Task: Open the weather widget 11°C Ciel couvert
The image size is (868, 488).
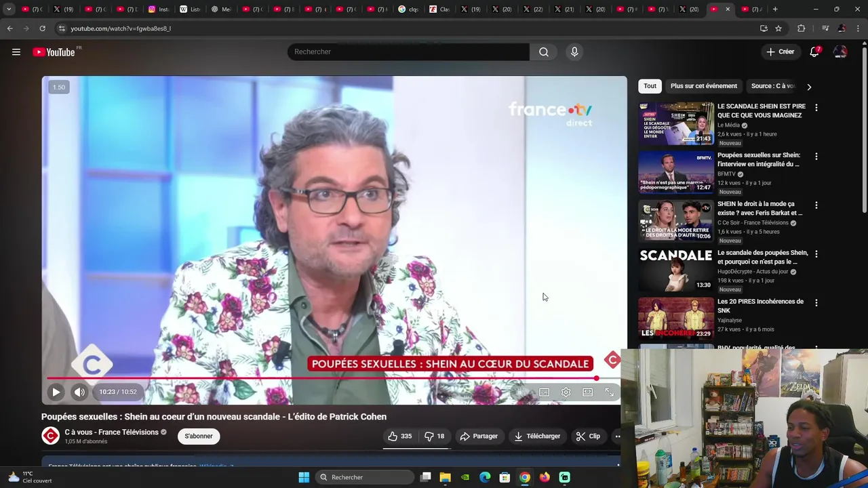Action: (x=31, y=477)
